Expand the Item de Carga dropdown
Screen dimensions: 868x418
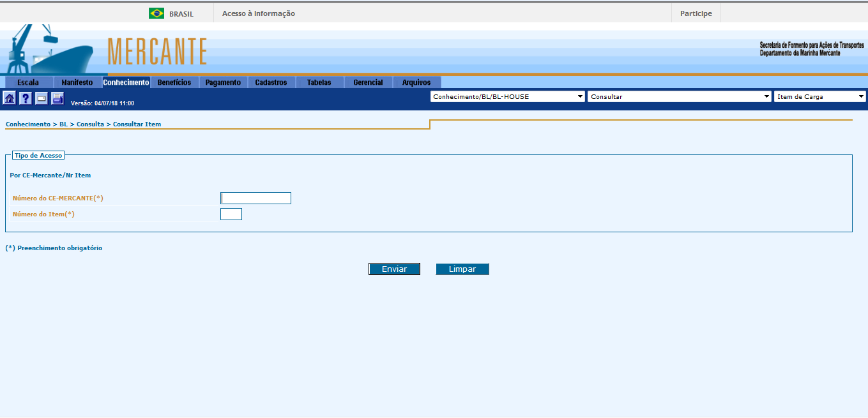[820, 97]
